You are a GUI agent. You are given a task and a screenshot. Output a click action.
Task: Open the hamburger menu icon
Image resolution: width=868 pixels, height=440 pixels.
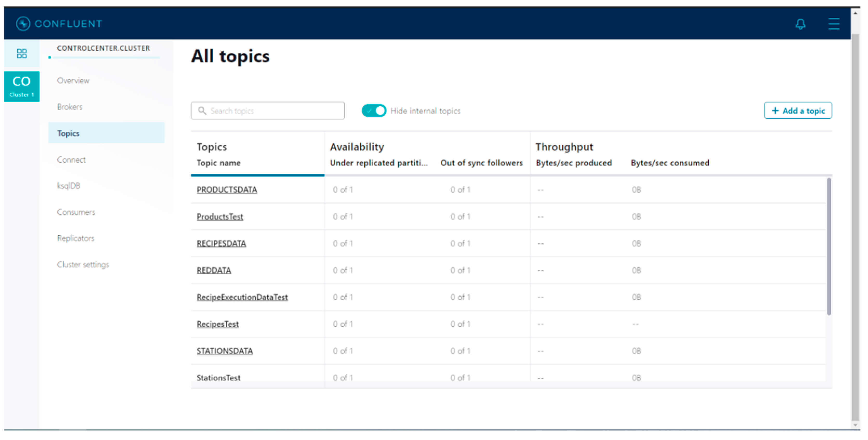point(834,24)
